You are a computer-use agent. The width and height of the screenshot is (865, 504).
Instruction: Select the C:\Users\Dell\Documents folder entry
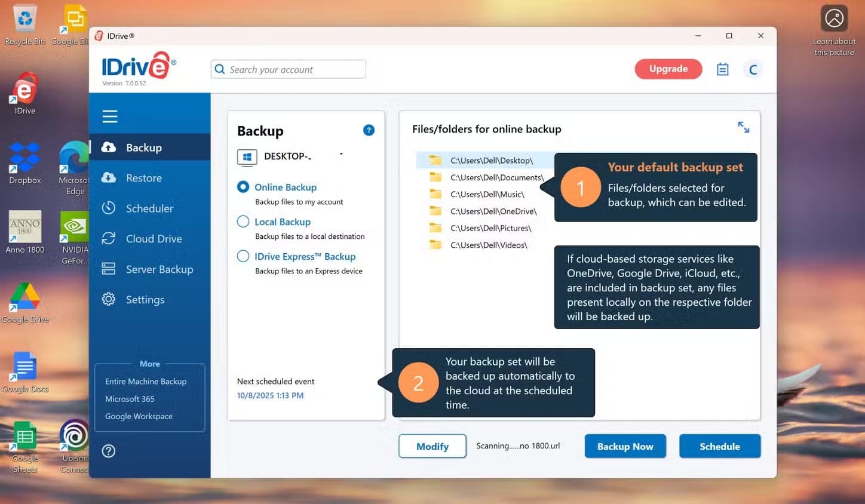496,177
